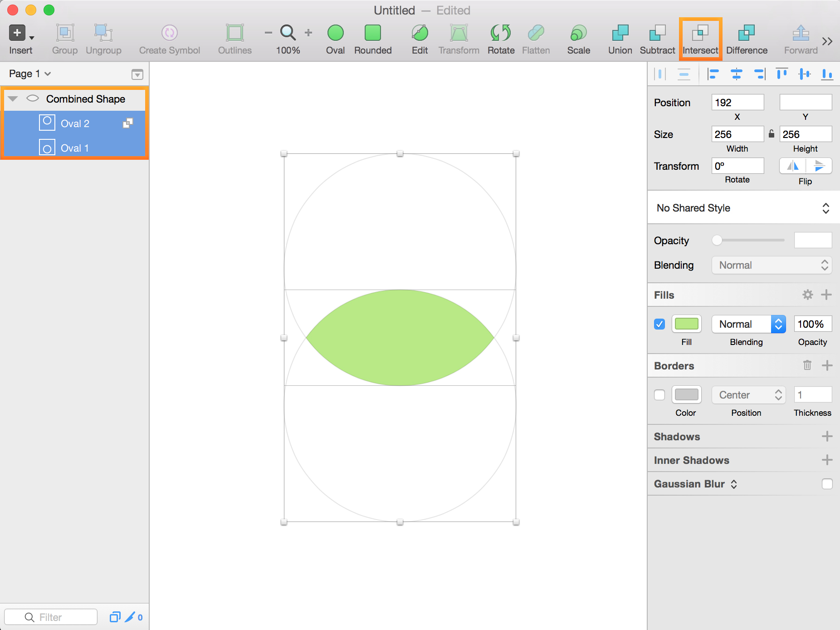Select the Rotate tool
The height and width of the screenshot is (630, 840).
tap(501, 33)
